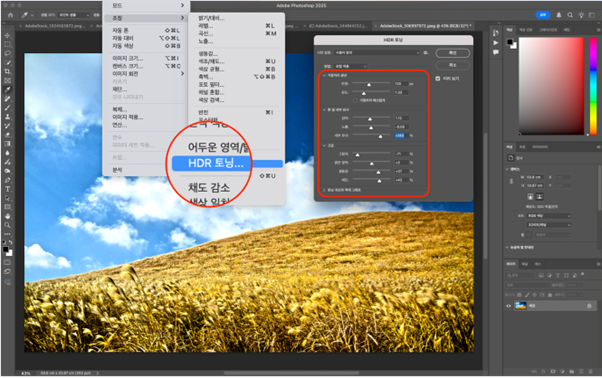Toggle Quick Mask mode in the toolbox
Image resolution: width=602 pixels, height=378 pixels.
7,262
